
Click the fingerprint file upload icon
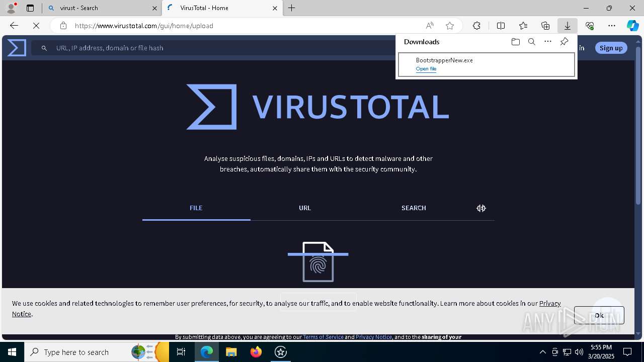(x=318, y=262)
